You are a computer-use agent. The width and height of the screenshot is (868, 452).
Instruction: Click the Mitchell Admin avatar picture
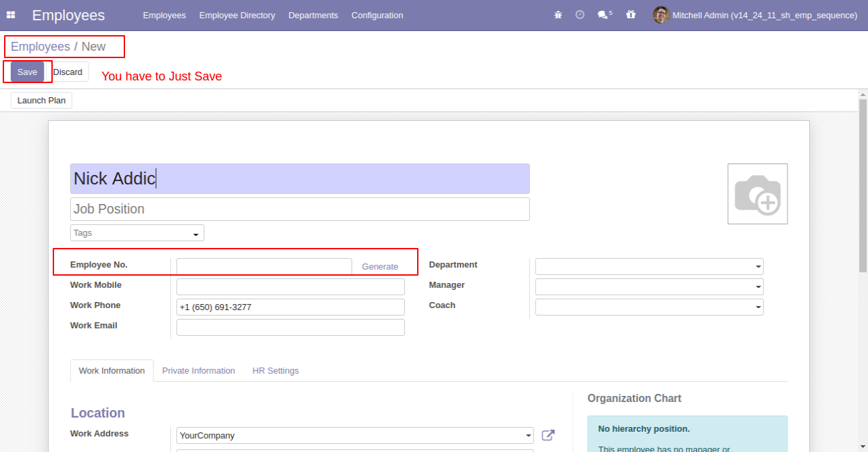tap(661, 15)
